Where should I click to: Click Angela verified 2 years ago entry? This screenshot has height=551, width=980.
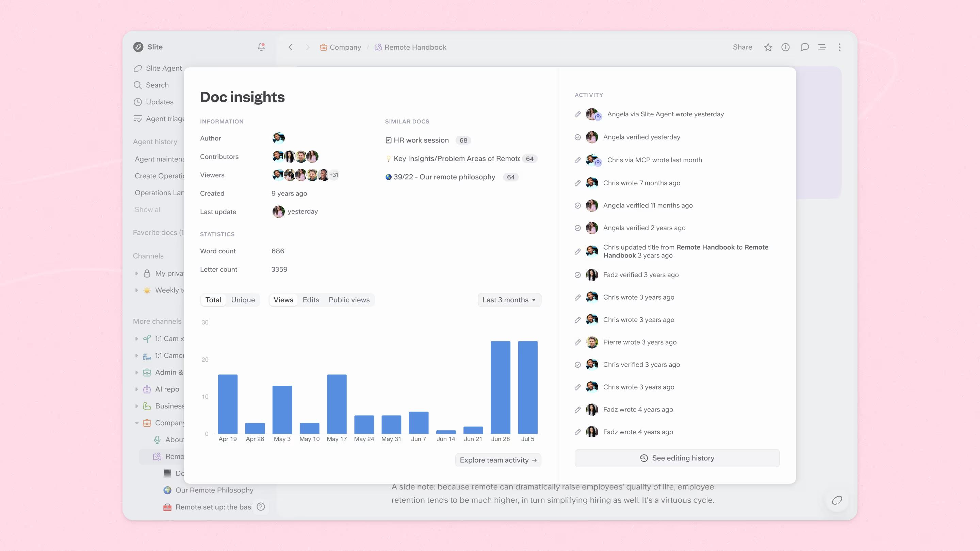pos(644,228)
